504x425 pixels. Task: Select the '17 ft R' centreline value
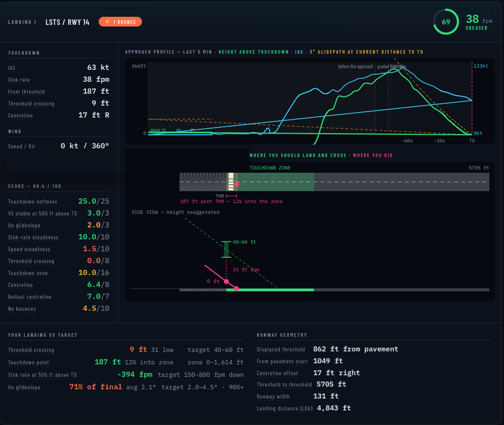point(94,115)
